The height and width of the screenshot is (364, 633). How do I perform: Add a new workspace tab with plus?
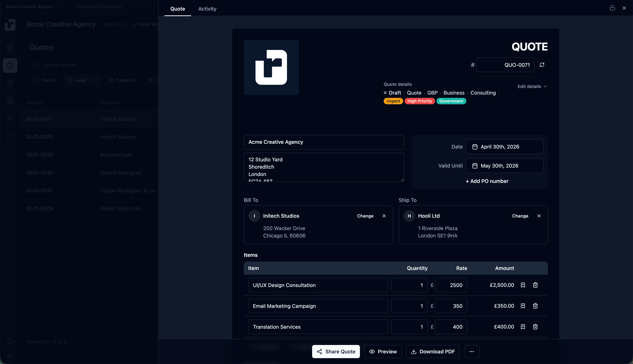coord(145,7)
